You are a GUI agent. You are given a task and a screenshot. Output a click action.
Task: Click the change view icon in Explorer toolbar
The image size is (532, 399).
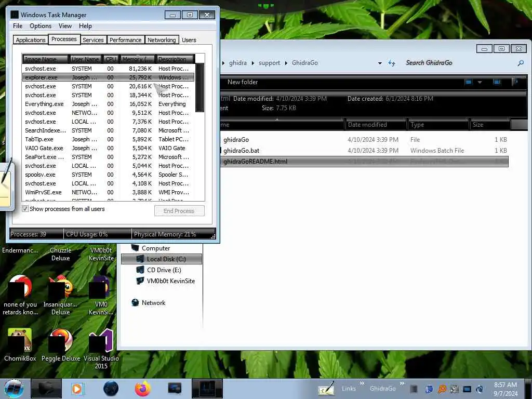pyautogui.click(x=469, y=82)
